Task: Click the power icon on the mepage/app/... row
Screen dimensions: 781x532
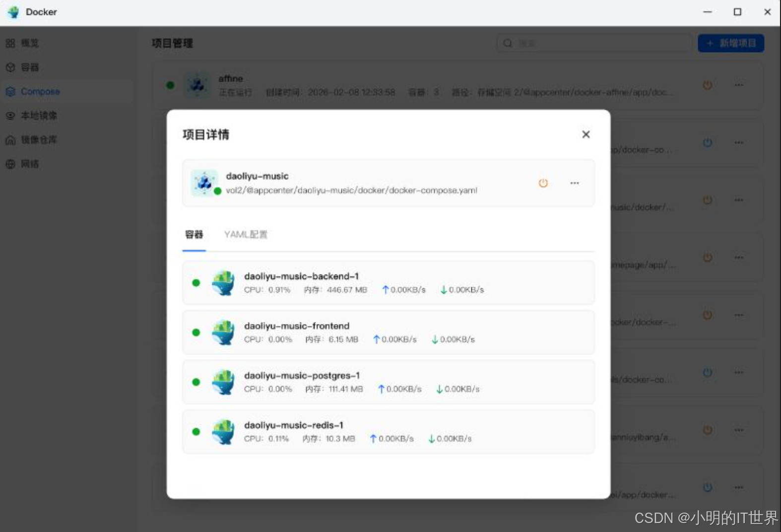Action: point(708,258)
